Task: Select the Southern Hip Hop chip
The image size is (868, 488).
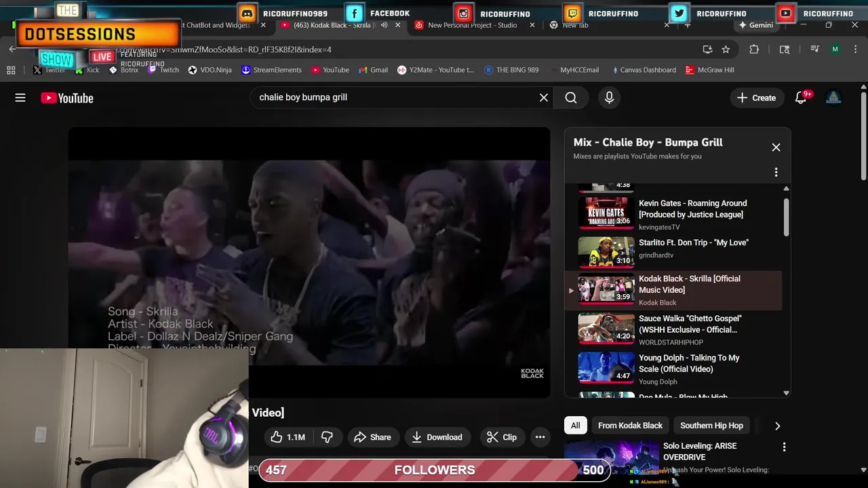Action: pyautogui.click(x=711, y=426)
